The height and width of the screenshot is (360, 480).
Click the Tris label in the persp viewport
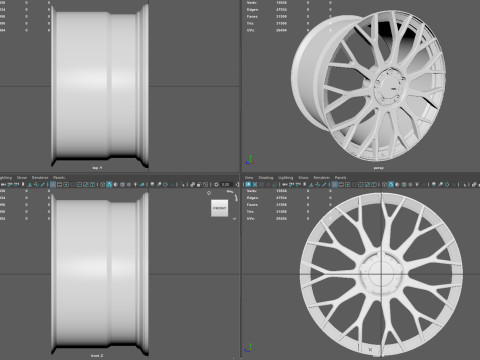click(251, 23)
